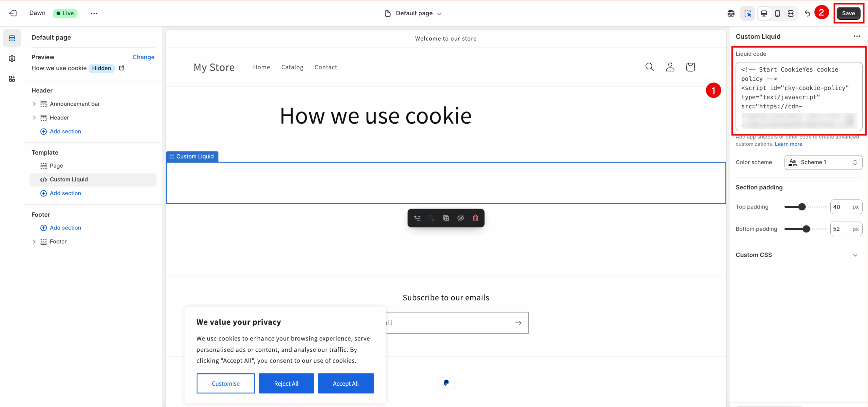Delete the Custom Liquid section via trash icon
The height and width of the screenshot is (407, 868).
475,218
